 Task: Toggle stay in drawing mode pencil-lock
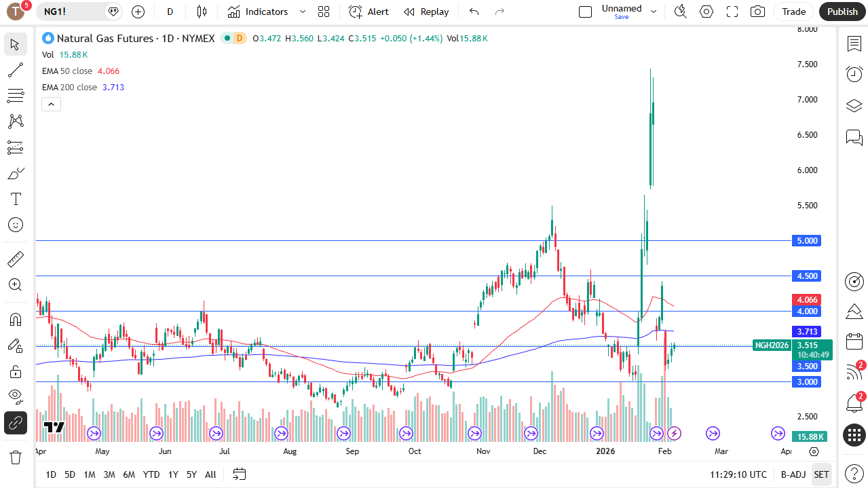(15, 345)
